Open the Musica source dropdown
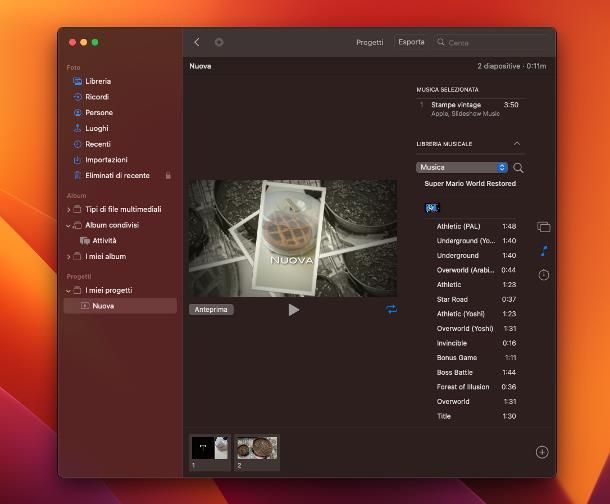 tap(462, 167)
